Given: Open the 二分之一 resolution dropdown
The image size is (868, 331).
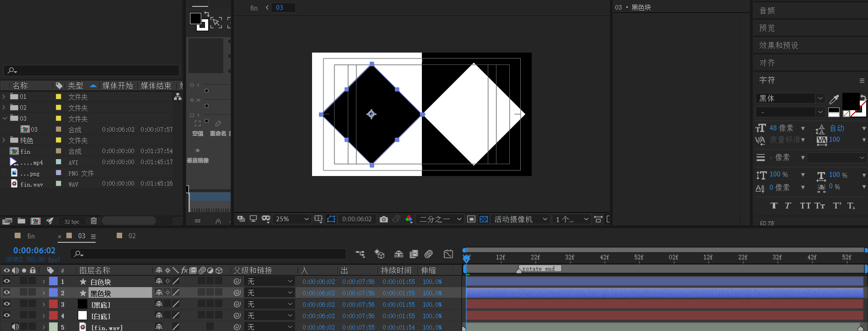Looking at the screenshot, I should coord(441,219).
